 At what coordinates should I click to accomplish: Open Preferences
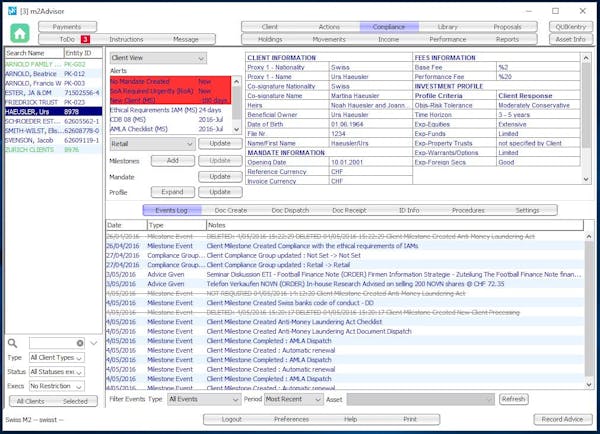[291, 419]
